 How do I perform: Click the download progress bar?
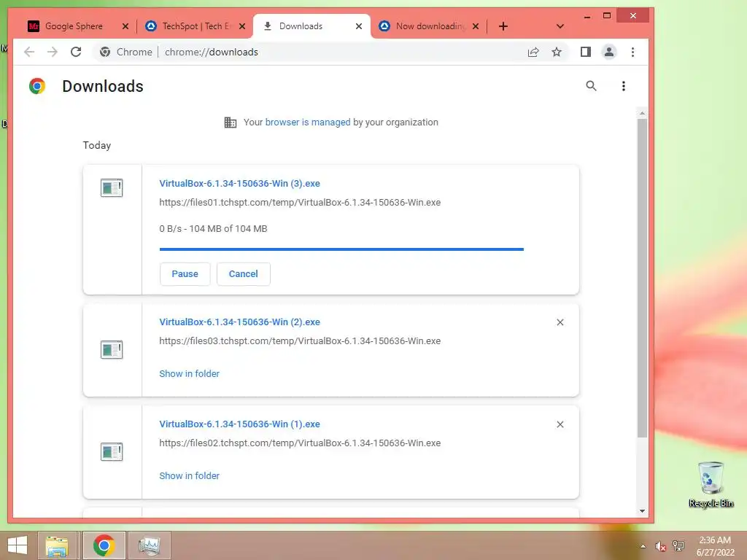(341, 249)
